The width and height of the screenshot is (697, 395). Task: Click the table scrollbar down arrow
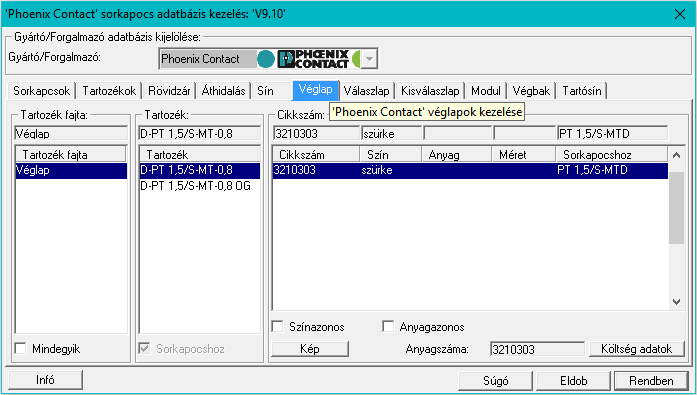677,302
